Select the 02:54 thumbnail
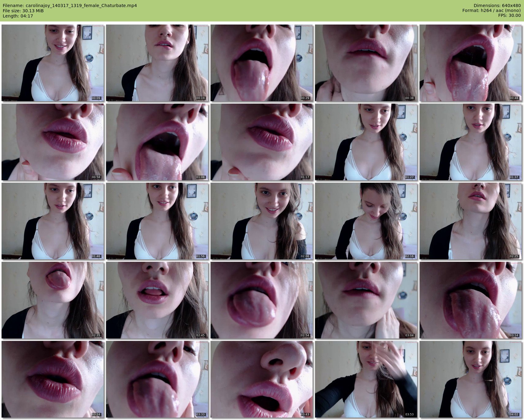This screenshot has height=420, width=524. coord(262,300)
